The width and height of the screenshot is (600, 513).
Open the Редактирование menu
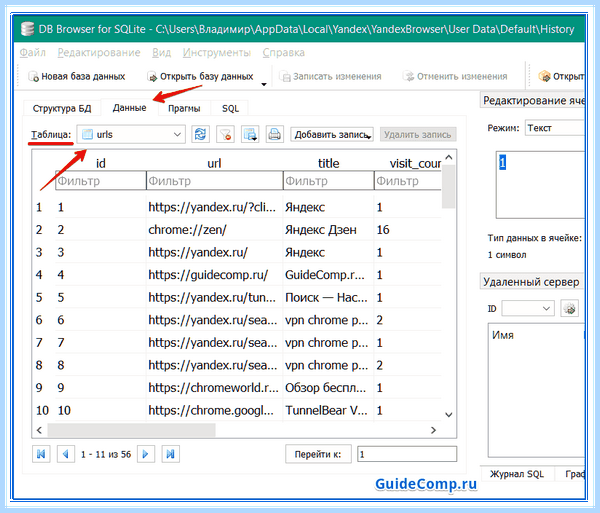(x=99, y=52)
